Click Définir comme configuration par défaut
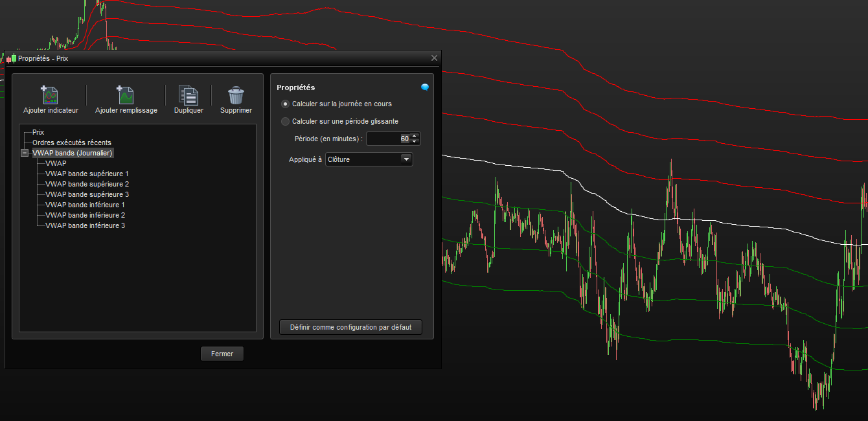This screenshot has height=421, width=868. pos(350,327)
